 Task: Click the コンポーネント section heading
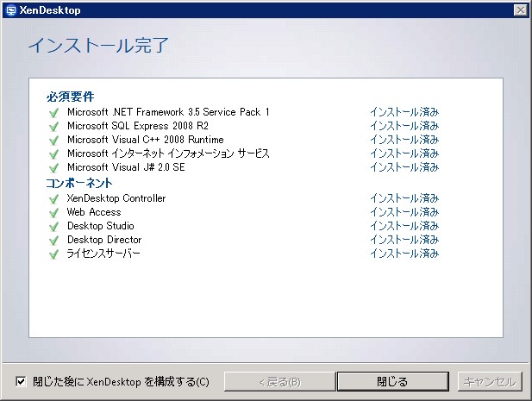[79, 184]
